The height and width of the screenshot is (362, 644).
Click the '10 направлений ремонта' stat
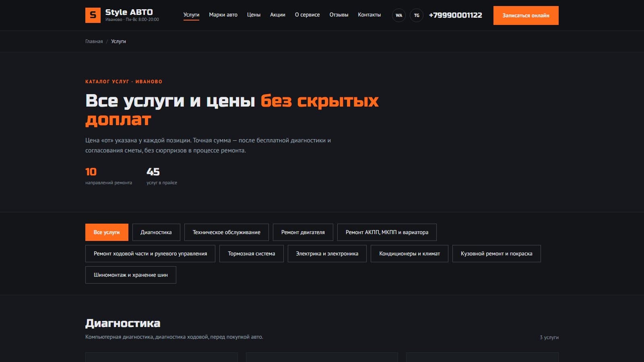coord(109,176)
